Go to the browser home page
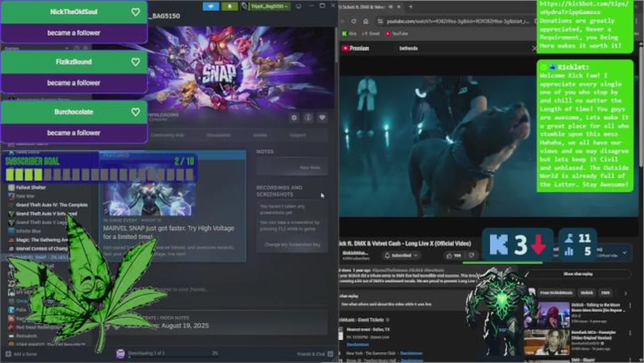The width and height of the screenshot is (644, 363). point(366,21)
